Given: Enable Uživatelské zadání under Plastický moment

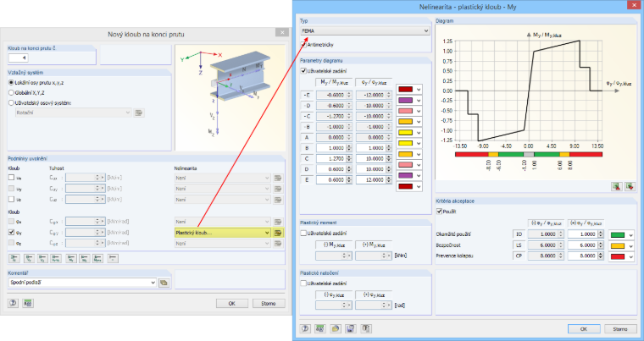Looking at the screenshot, I should tap(304, 233).
